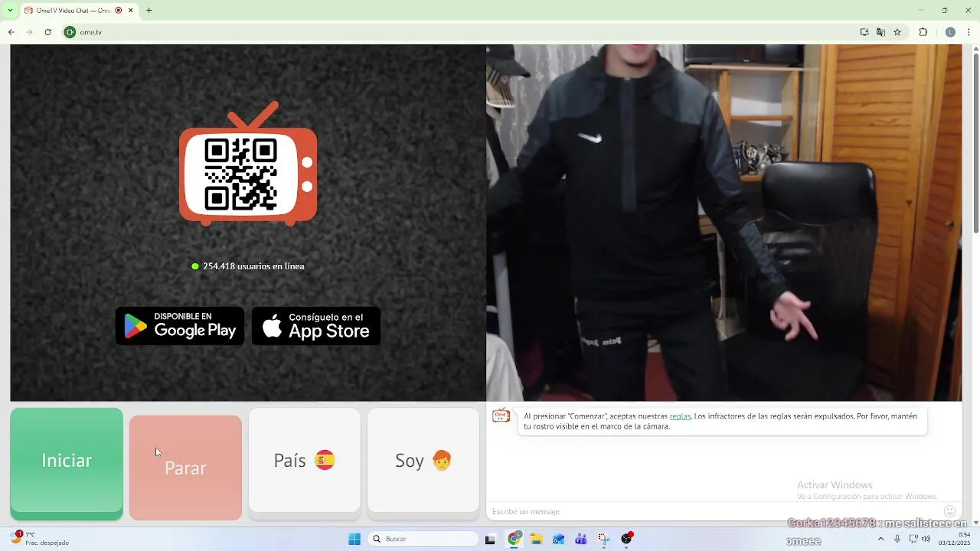Open the Windows Start menu
This screenshot has height=551, width=980.
tap(354, 539)
